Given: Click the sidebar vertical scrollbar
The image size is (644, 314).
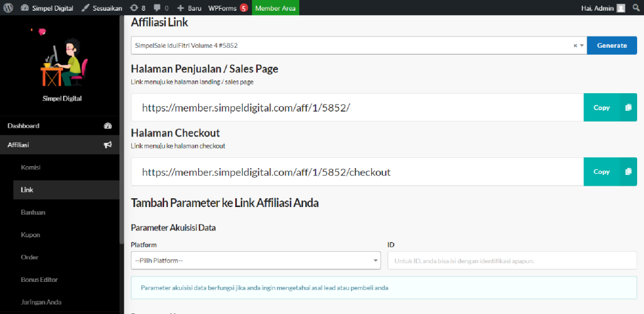Looking at the screenshot, I should [121, 130].
